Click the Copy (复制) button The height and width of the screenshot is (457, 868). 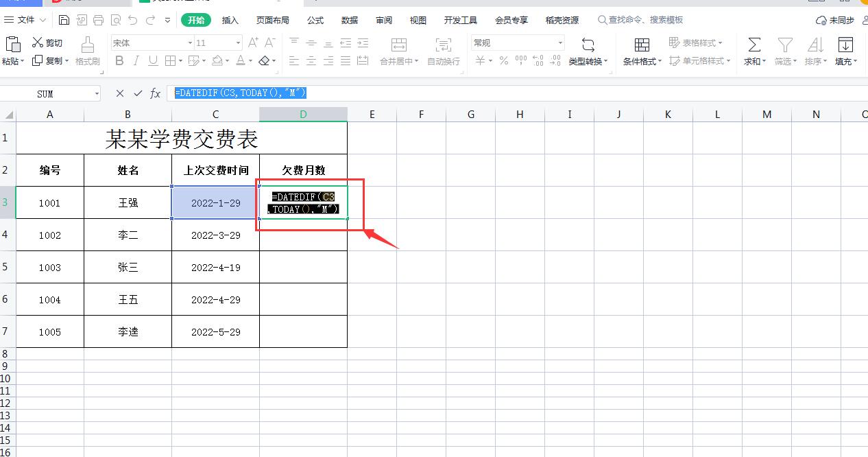tap(48, 61)
